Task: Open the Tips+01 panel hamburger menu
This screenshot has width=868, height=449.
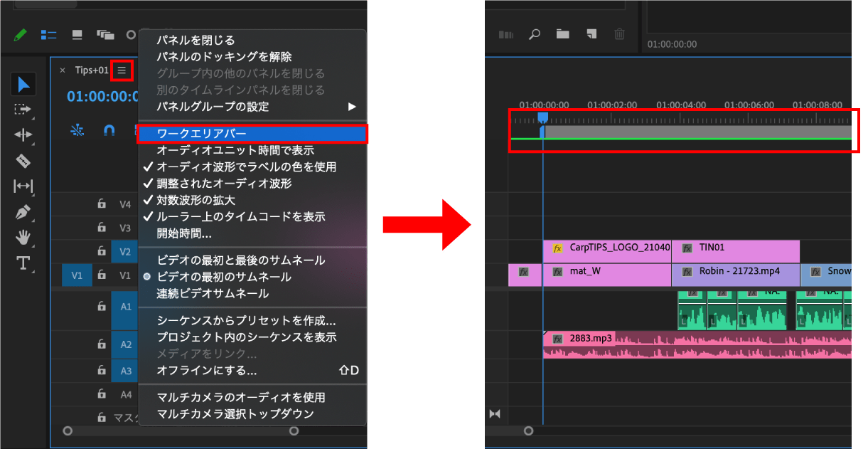Action: (122, 70)
